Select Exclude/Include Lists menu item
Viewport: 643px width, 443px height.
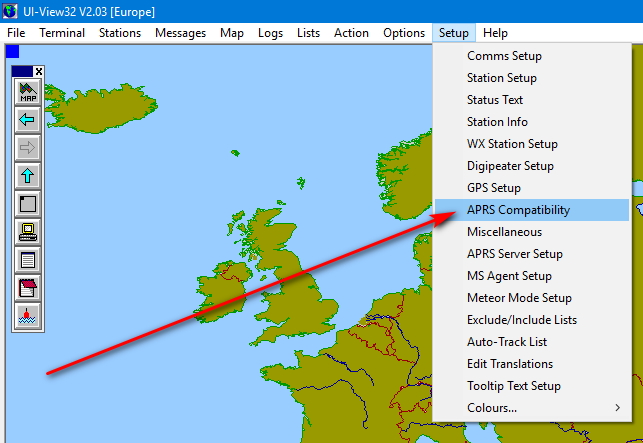point(521,320)
